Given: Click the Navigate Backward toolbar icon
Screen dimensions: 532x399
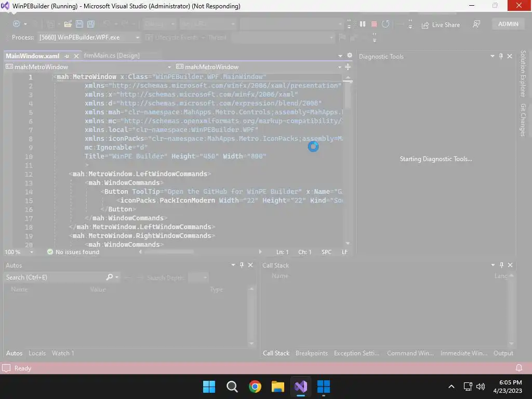Looking at the screenshot, I should (x=16, y=24).
